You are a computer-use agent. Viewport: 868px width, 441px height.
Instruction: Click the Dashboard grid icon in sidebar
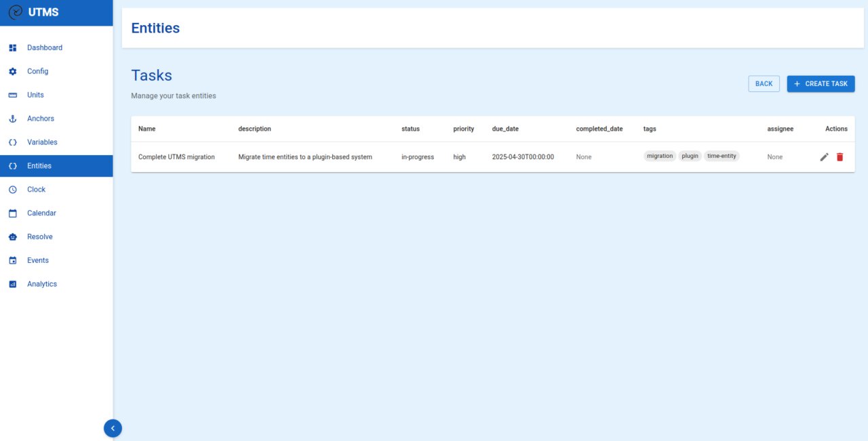pyautogui.click(x=12, y=48)
